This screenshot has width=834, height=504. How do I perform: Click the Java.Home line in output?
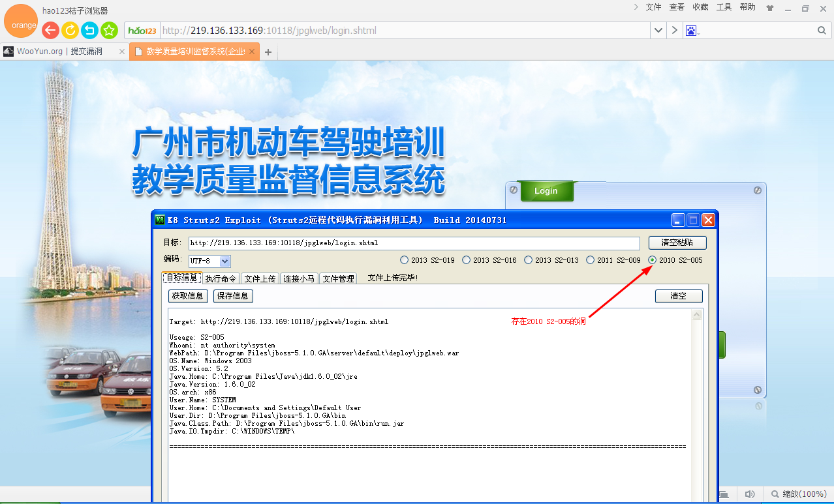(x=263, y=376)
